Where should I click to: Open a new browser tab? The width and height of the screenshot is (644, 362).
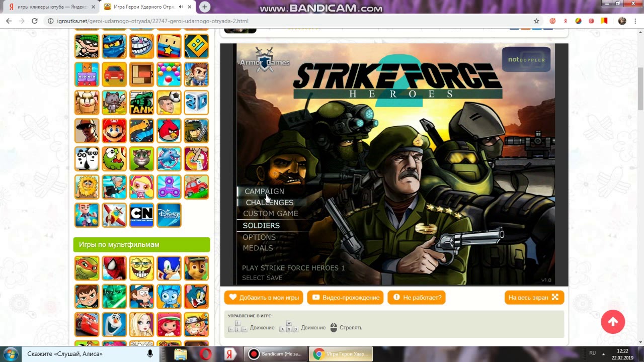click(x=205, y=7)
